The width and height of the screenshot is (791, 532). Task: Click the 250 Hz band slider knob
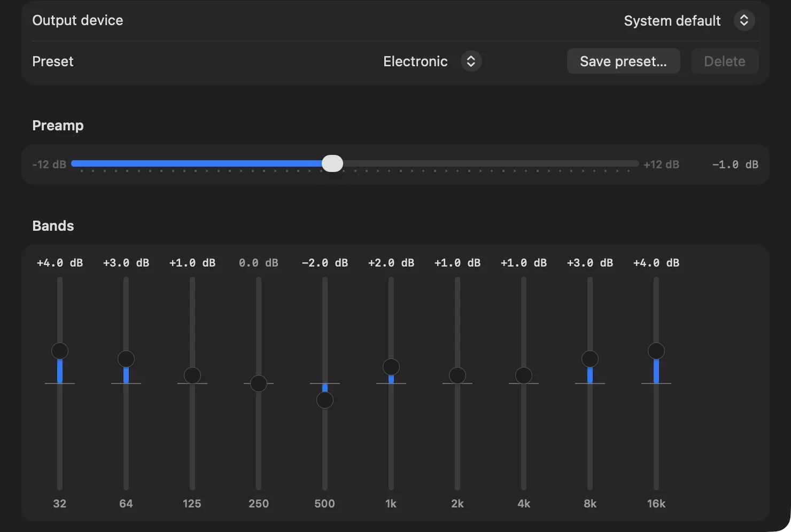click(x=259, y=384)
